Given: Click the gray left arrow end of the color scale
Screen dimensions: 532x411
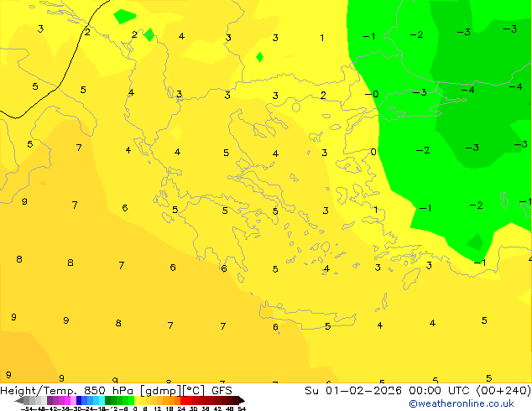Looking at the screenshot, I should point(19,400).
